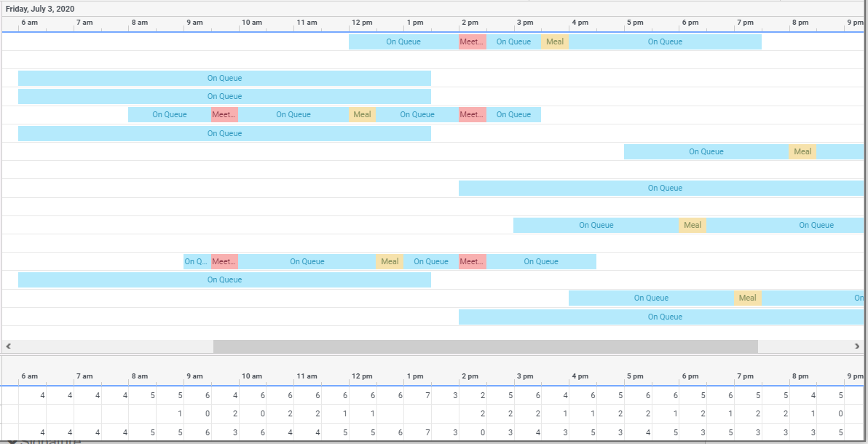Image resolution: width=868 pixels, height=444 pixels.
Task: Click the second red Meet segment after the Meal break
Action: (472, 114)
